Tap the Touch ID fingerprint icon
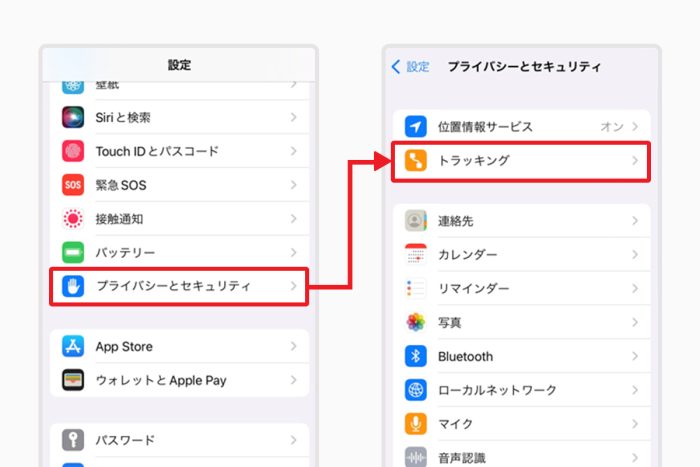Screen dimensions: 700x467 (73, 152)
